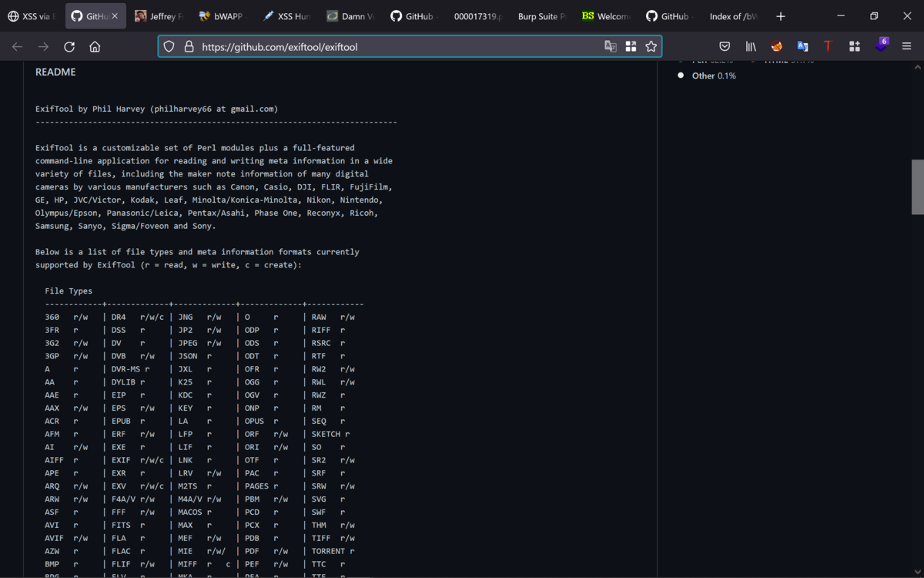This screenshot has width=924, height=578.
Task: Open the Firefox hamburger application menu
Action: tap(906, 46)
